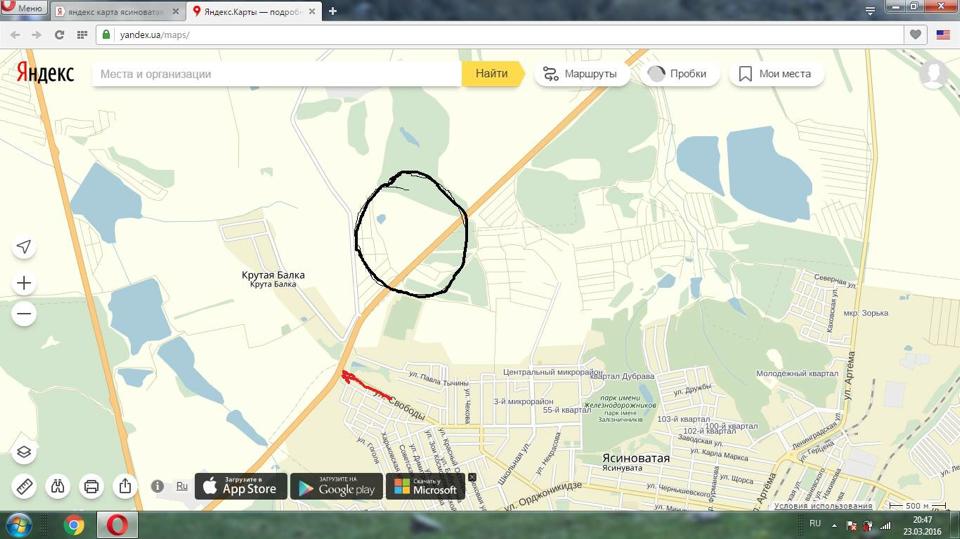Viewport: 960px width, 539px height.
Task: Open the map layers selector
Action: click(x=24, y=452)
